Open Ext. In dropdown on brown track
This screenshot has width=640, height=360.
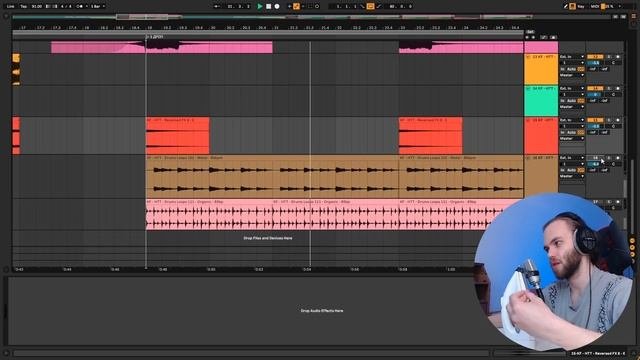572,158
